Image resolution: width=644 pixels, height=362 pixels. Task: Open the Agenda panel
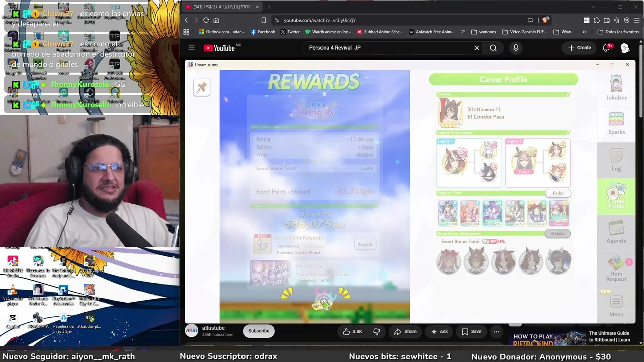(616, 232)
